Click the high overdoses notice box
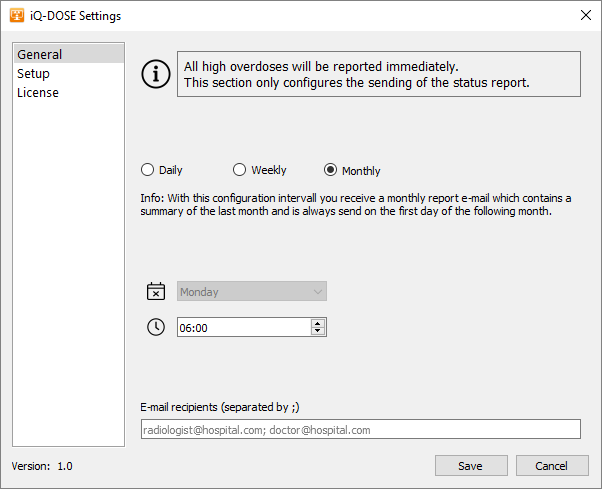Screen dimensions: 602x489 click(379, 74)
